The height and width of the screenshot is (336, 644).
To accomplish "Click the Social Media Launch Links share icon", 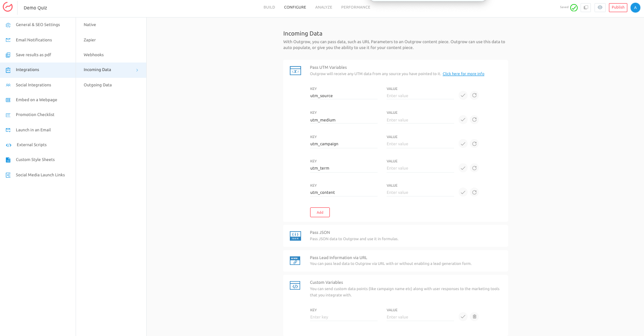I will [8, 175].
